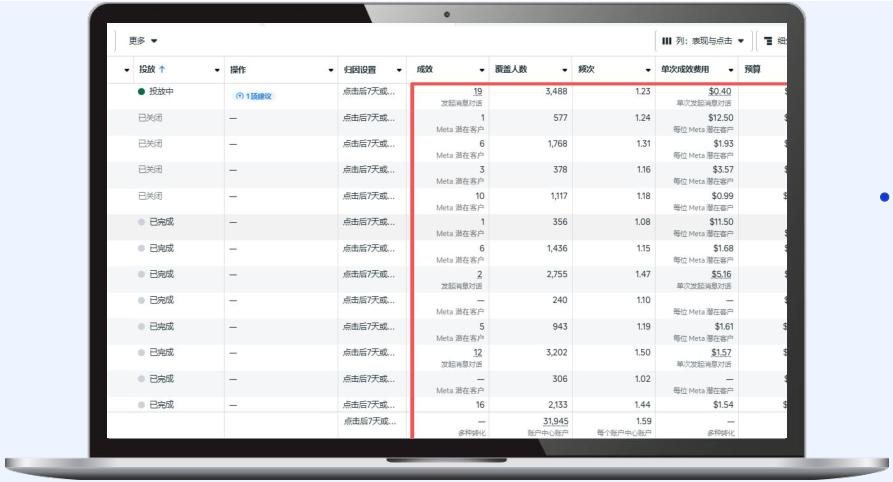Select the reach value 1,117
Screen dimensions: 893x482
point(558,195)
